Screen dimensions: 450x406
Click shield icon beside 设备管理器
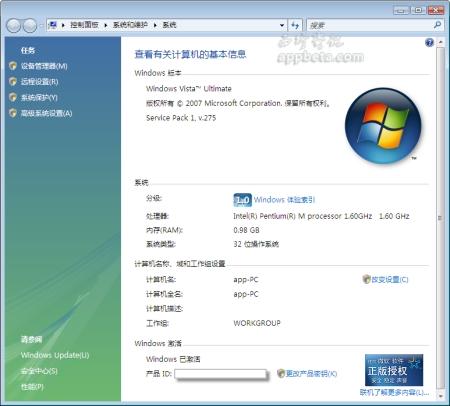pos(13,66)
